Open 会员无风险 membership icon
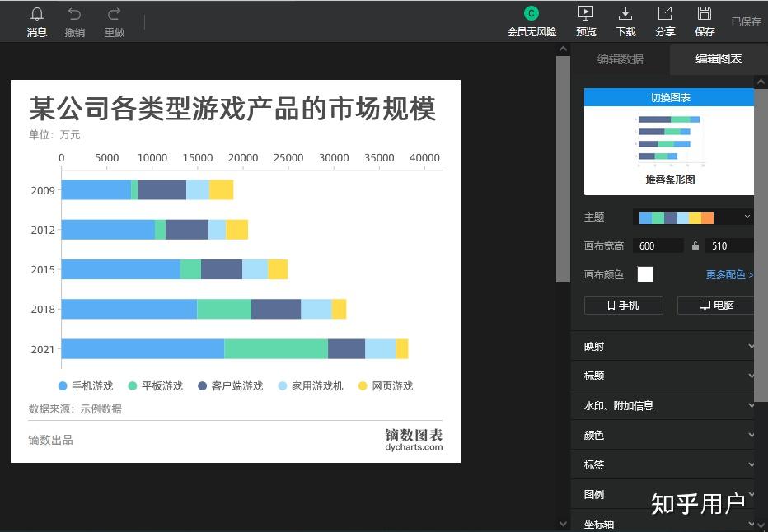 click(x=531, y=21)
